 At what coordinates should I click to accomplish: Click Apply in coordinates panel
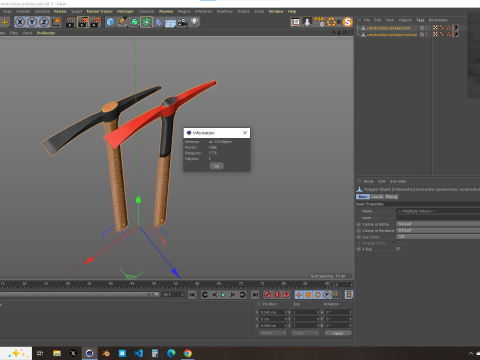pos(338,333)
